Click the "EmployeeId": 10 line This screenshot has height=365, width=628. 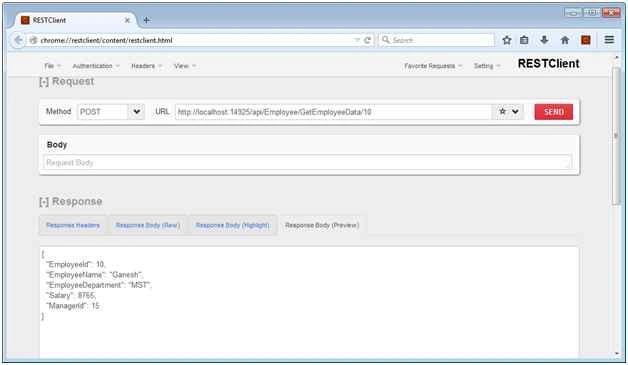(76, 264)
